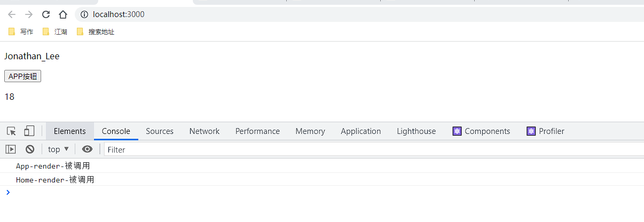Viewport: 644px width, 222px height.
Task: Open the React Components tab
Action: click(481, 131)
